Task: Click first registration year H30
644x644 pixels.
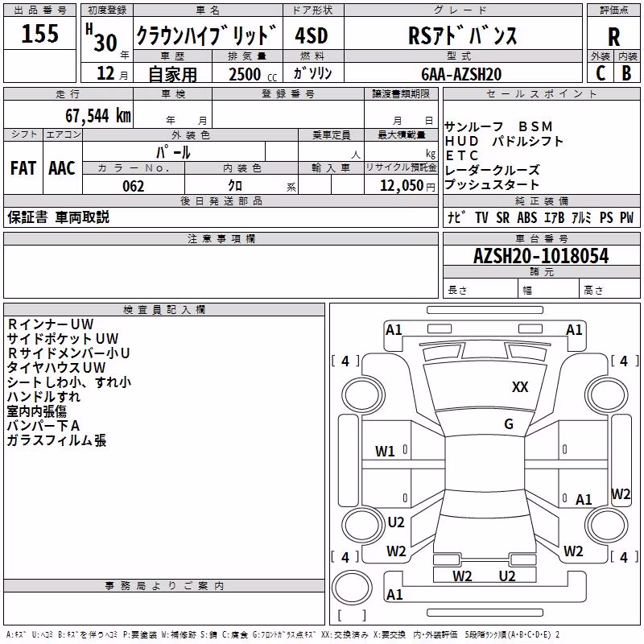Action: 102,39
